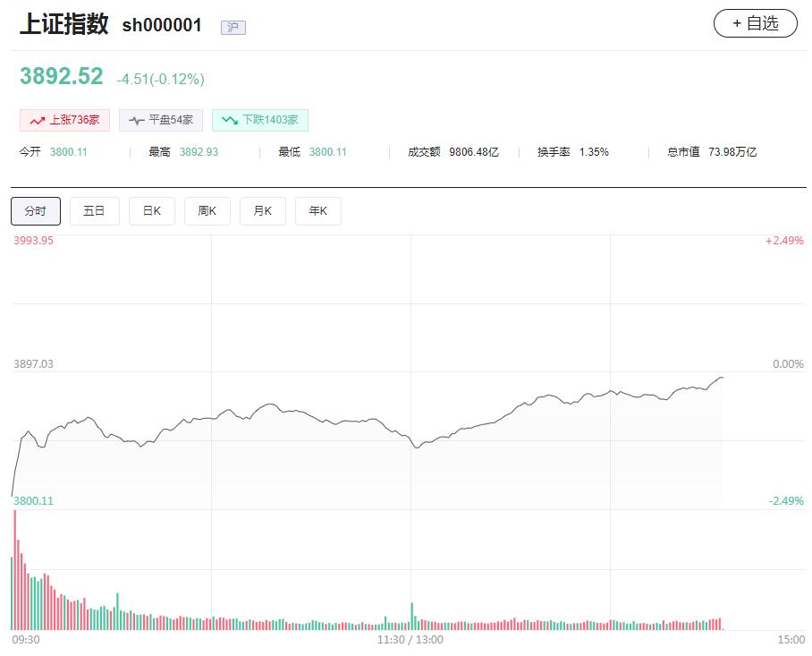This screenshot has height=656, width=812.
Task: Select the 日K daily candlestick tab
Action: [152, 211]
